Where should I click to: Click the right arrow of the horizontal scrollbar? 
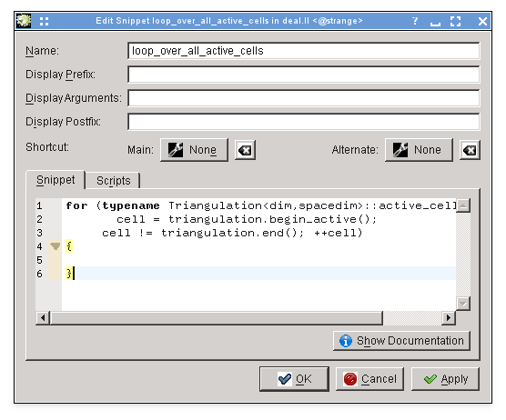click(449, 318)
